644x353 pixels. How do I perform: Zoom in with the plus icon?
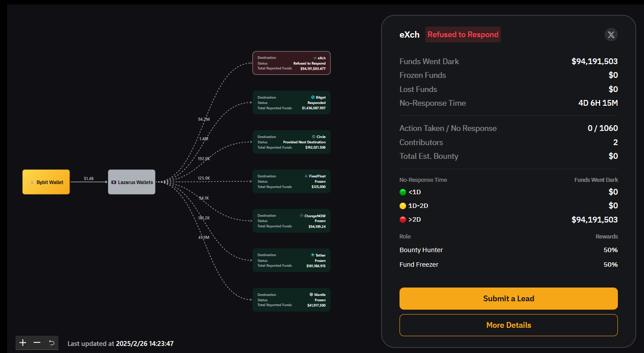point(23,343)
